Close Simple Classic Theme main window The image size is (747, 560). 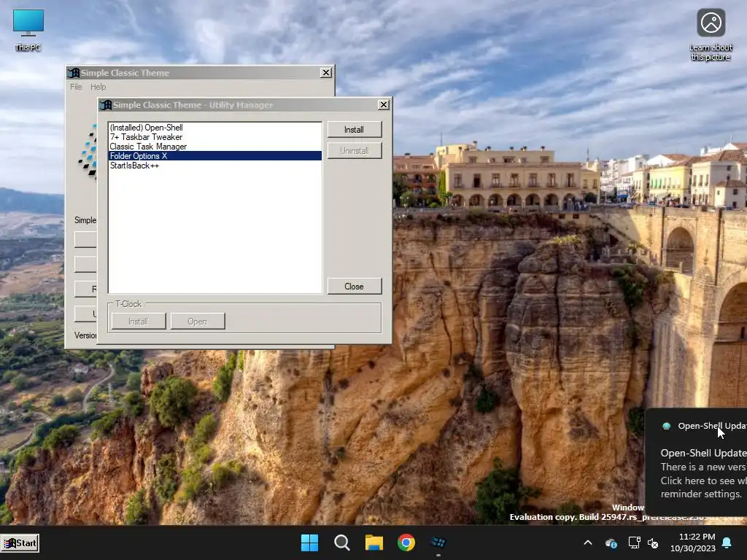coord(326,72)
